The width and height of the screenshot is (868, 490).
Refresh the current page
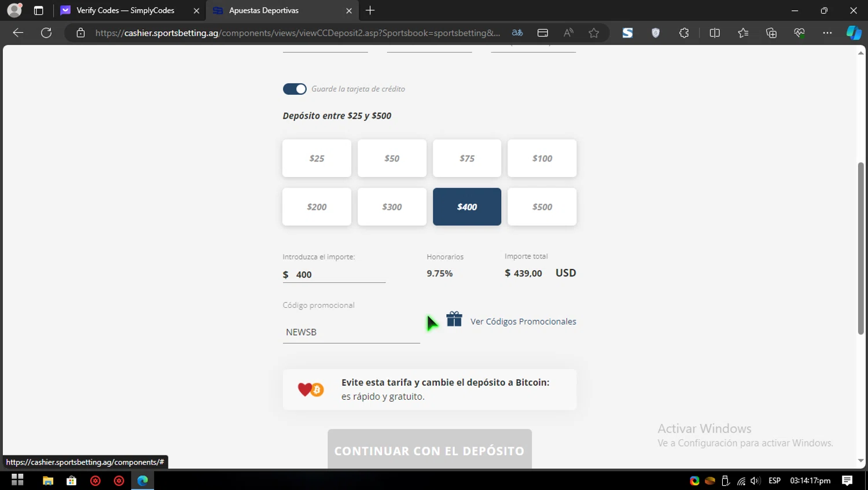point(46,33)
